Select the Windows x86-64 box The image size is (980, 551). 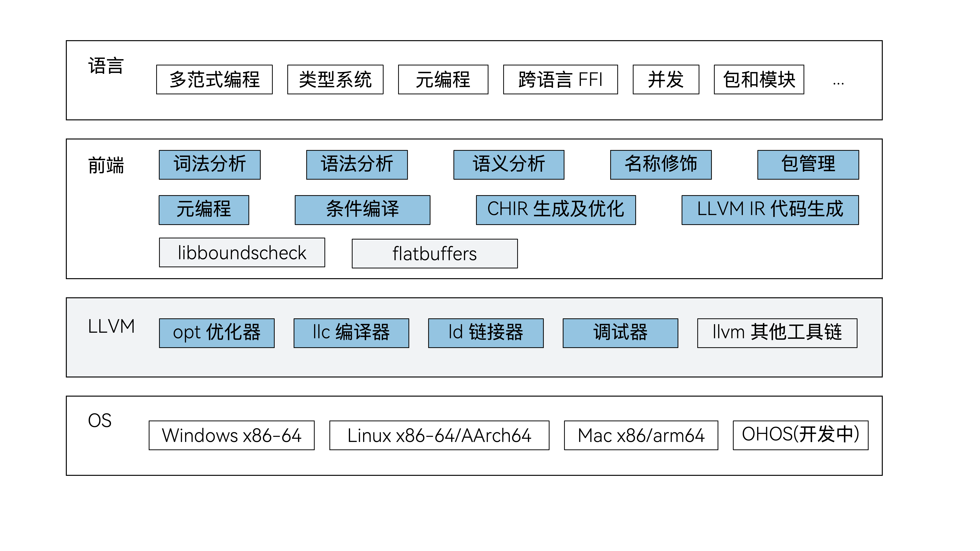tap(232, 435)
